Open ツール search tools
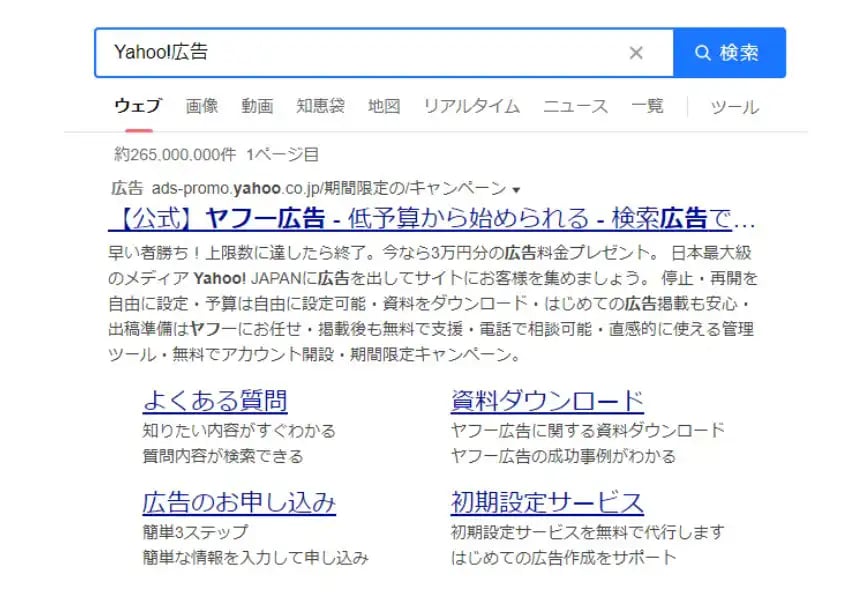 click(x=734, y=107)
